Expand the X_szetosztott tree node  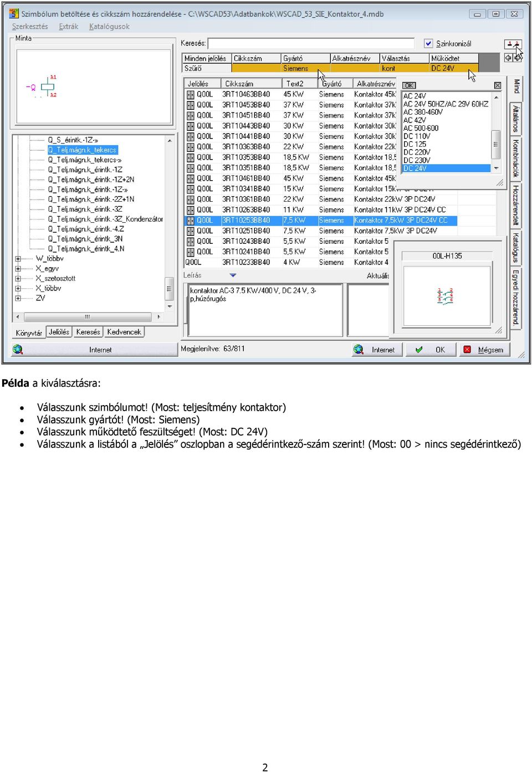(x=18, y=279)
